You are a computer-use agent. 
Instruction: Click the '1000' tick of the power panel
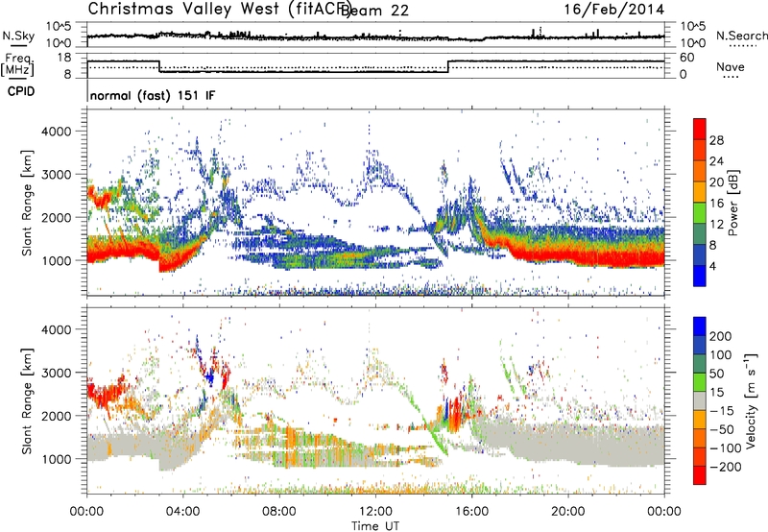tap(56, 260)
